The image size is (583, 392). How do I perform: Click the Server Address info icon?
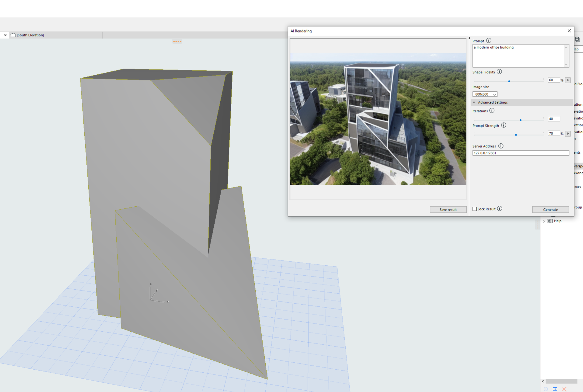click(500, 146)
